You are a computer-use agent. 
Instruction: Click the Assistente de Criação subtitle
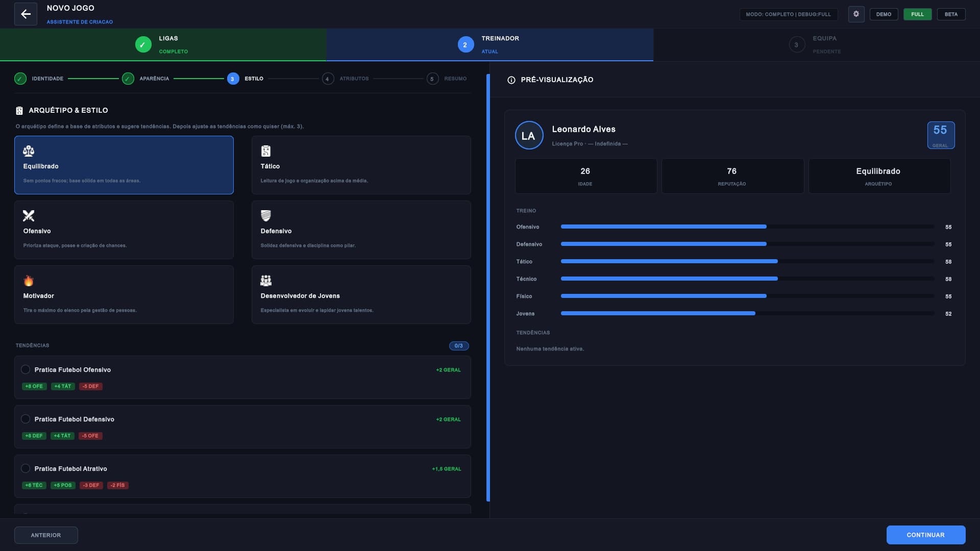tap(80, 22)
